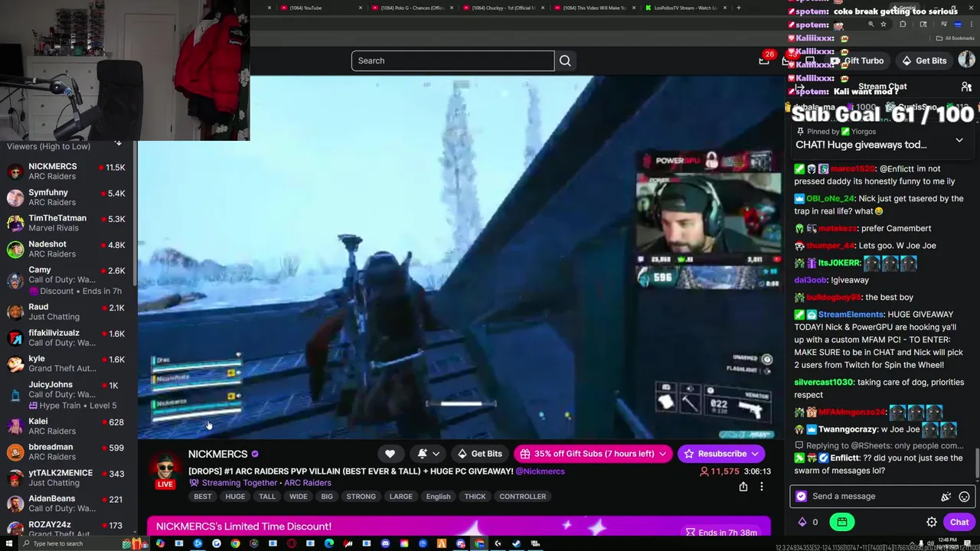Open the green rewards icon under chat

tap(842, 522)
